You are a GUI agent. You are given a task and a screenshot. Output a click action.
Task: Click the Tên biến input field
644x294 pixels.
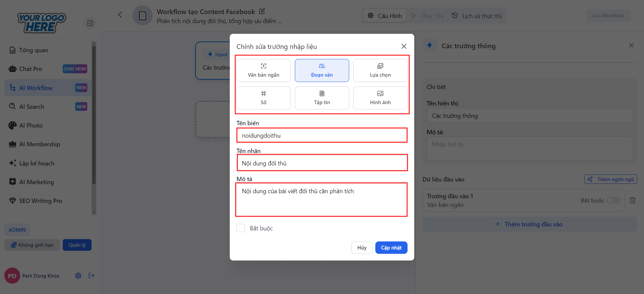[x=322, y=135]
